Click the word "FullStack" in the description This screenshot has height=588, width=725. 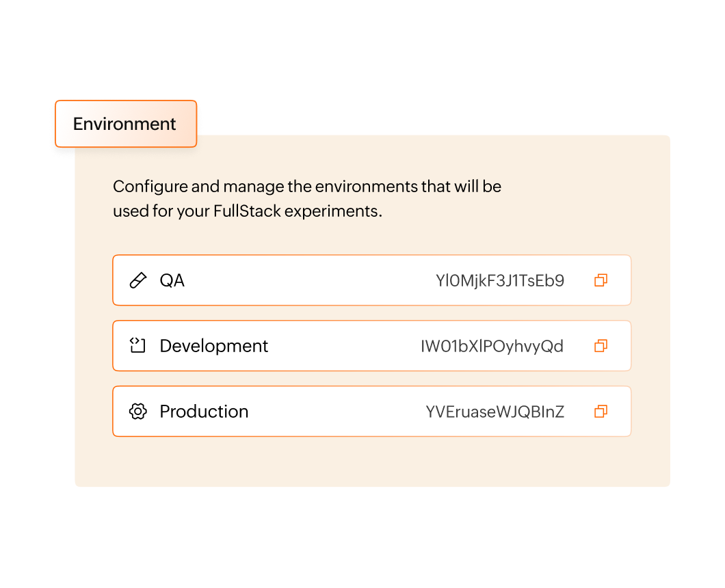[x=247, y=211]
